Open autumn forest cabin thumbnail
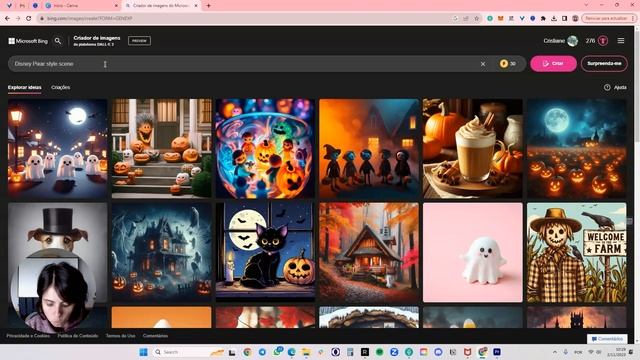640x360 pixels. click(369, 253)
